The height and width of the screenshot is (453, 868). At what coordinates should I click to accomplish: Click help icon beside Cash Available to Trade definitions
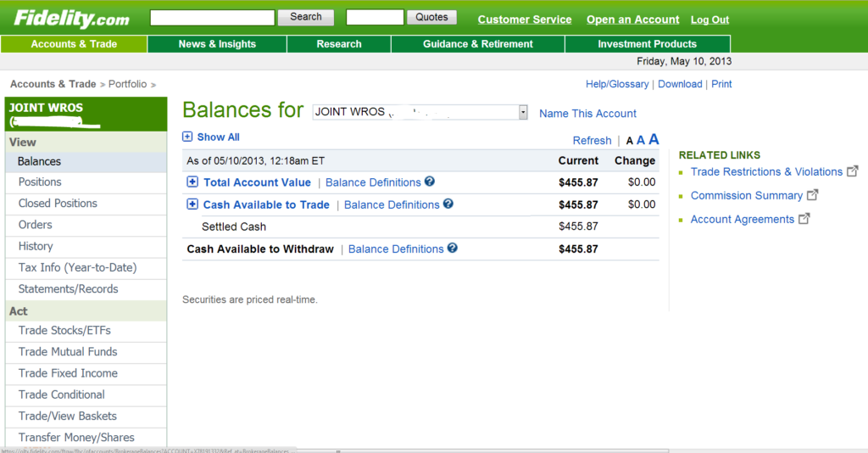pos(448,204)
